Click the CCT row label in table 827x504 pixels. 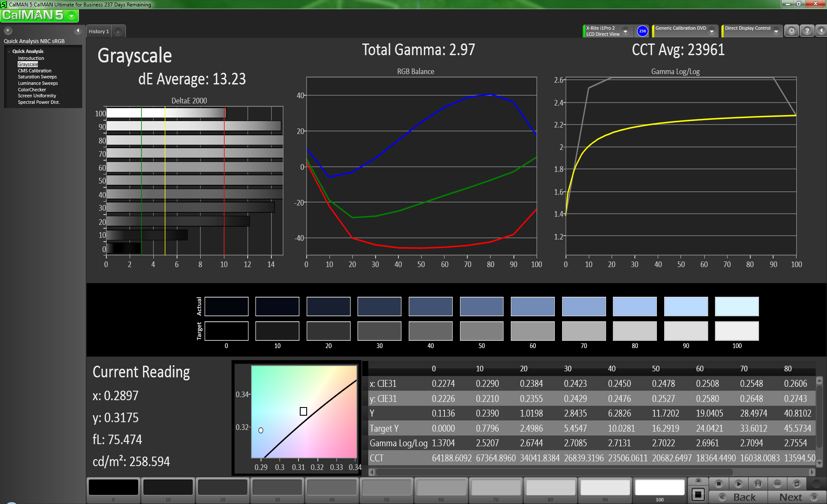[376, 458]
